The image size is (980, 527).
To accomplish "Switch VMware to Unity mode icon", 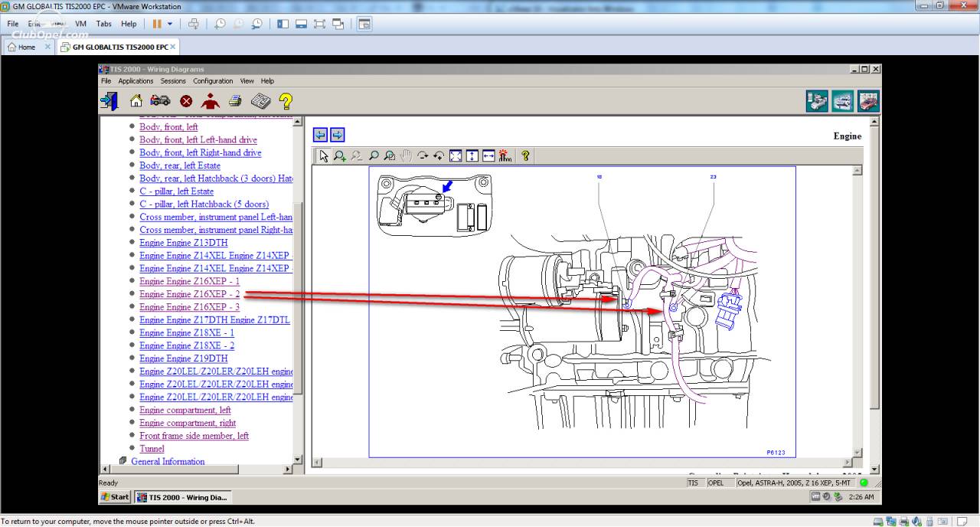I will [338, 24].
